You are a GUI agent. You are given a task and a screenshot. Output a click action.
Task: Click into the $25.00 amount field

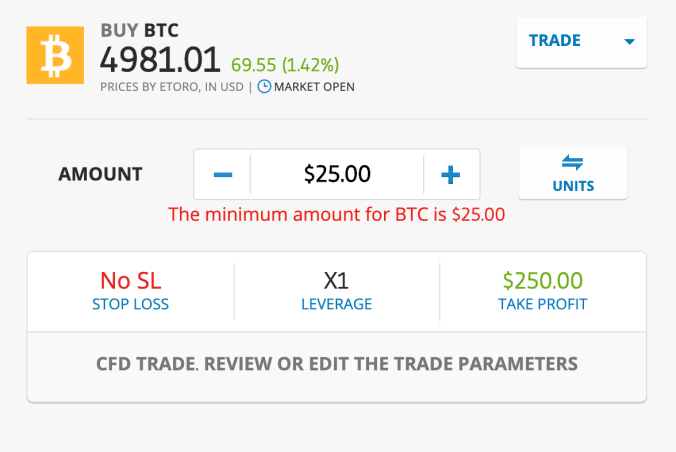337,175
